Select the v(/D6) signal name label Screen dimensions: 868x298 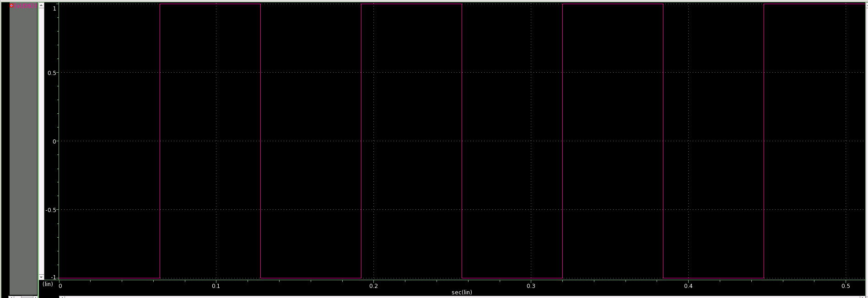coord(25,5)
